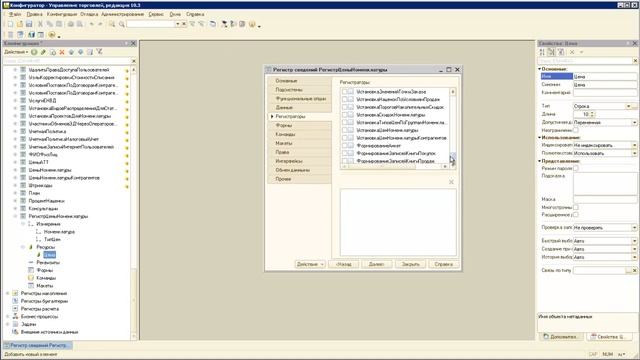Click the Справка button in dialog
The height and width of the screenshot is (360, 640).
pyautogui.click(x=444, y=264)
